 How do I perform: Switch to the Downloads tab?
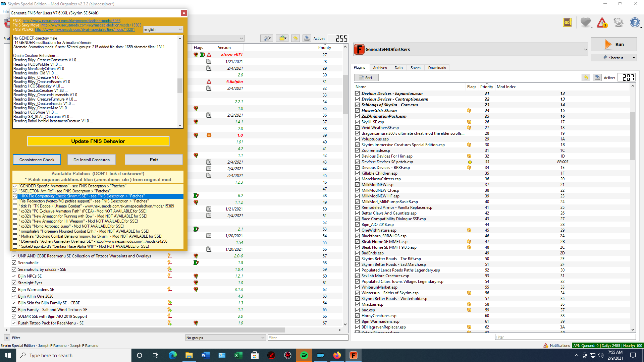coord(437,68)
